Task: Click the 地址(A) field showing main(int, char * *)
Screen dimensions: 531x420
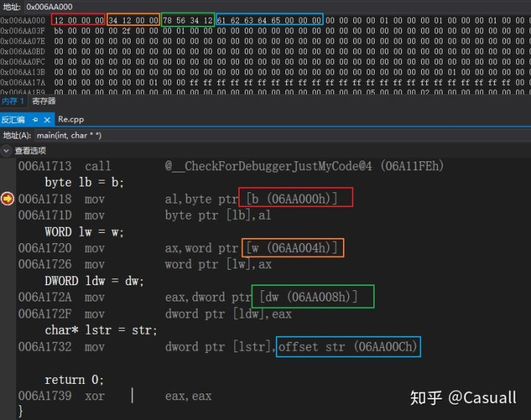Action: coord(282,136)
